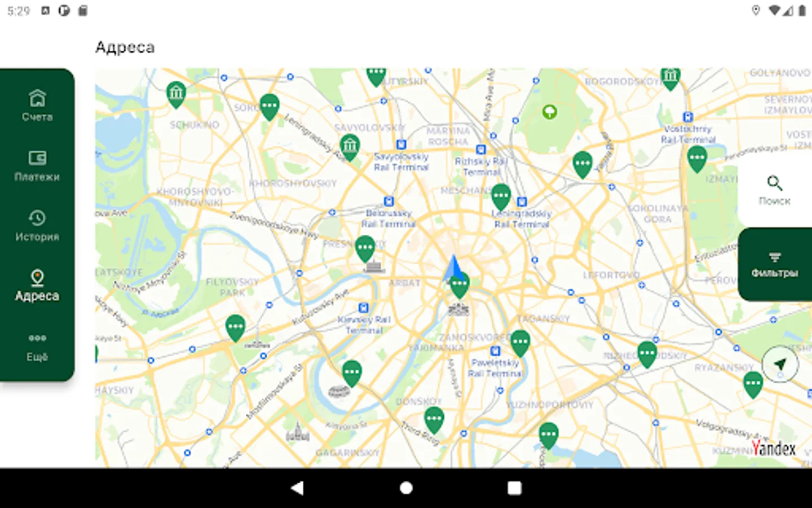Tap the Rizhsky Rail Terminal station icon
The image size is (812, 508).
coord(481,150)
